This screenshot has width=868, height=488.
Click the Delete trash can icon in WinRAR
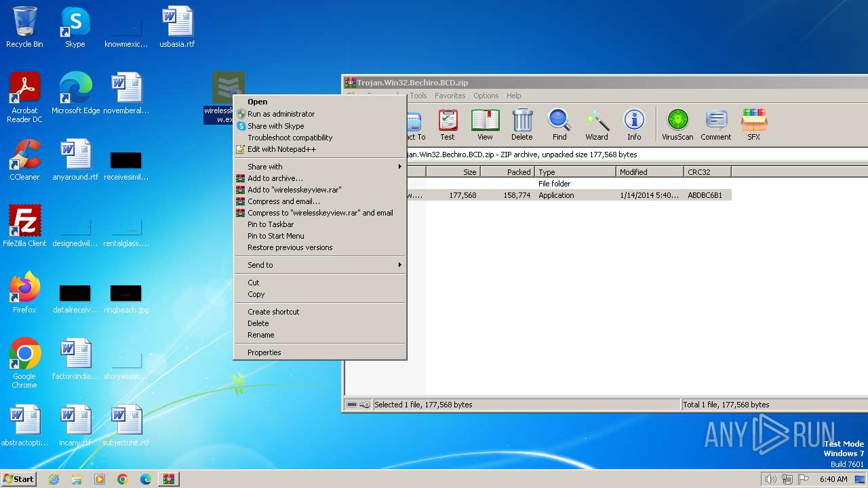(x=522, y=125)
